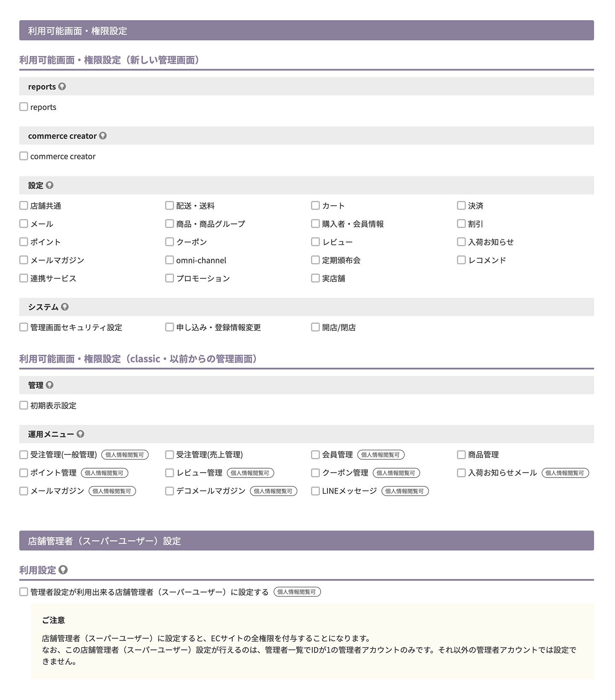
Task: Toggle 定期頒布会 checkbox
Action: 316,260
